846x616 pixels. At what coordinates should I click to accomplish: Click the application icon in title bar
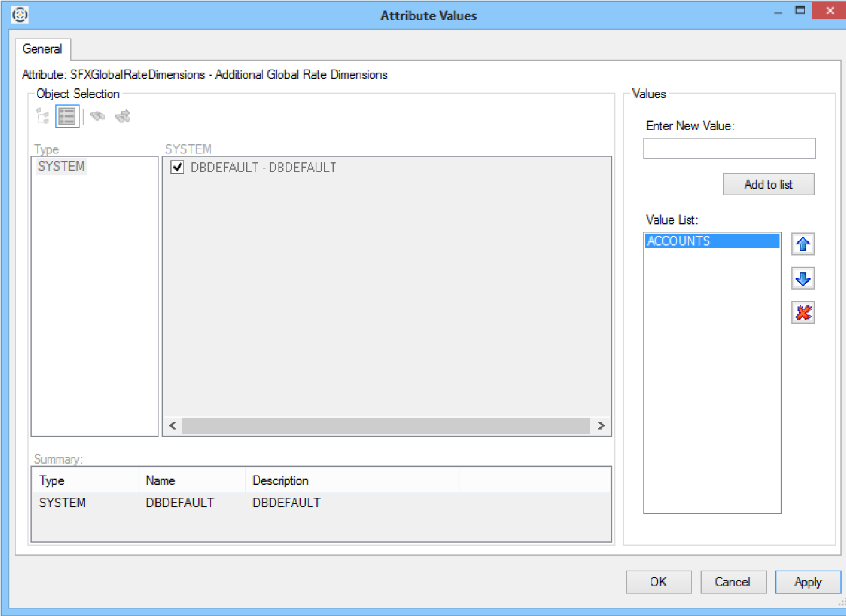[x=20, y=15]
